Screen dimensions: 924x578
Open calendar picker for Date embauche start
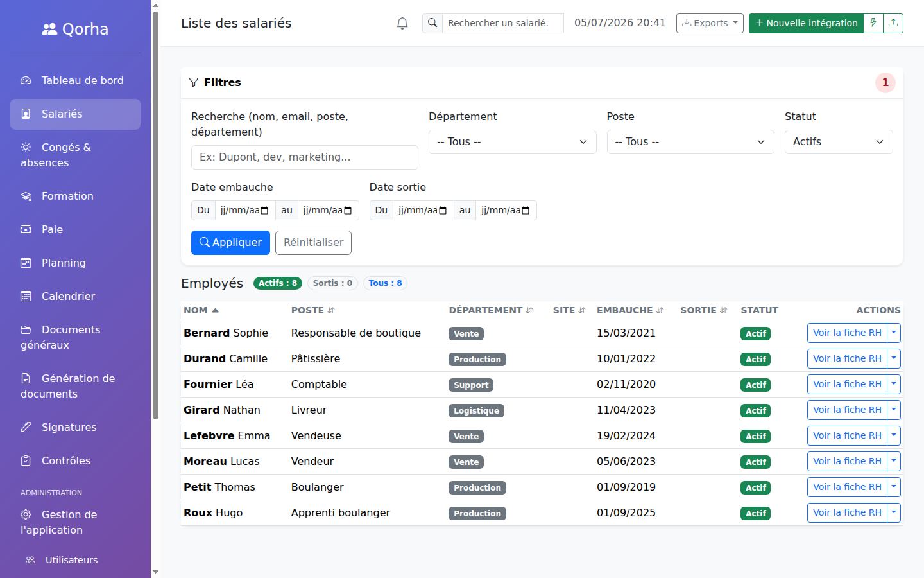(x=264, y=211)
